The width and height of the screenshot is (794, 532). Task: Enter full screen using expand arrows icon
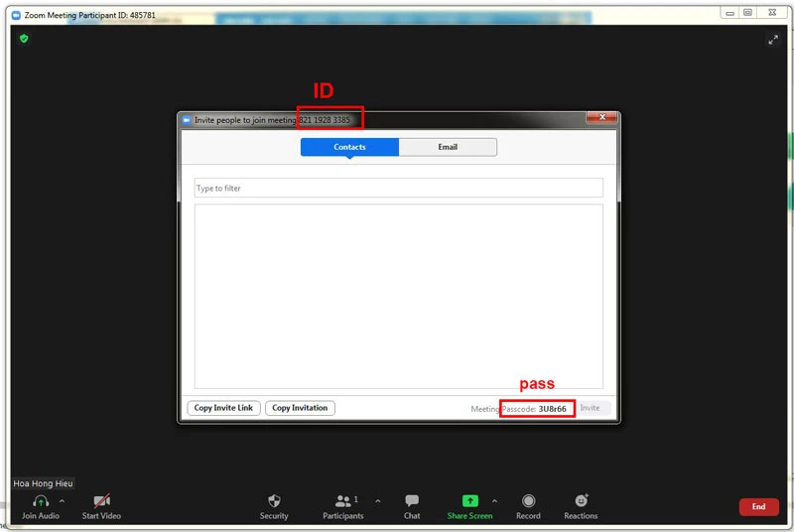pos(773,40)
